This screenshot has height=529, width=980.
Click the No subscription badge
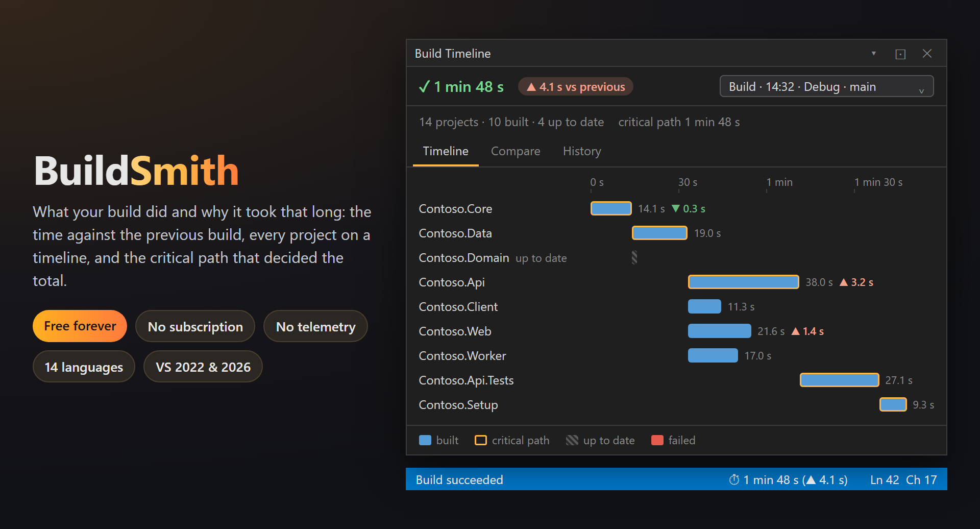[x=195, y=326]
